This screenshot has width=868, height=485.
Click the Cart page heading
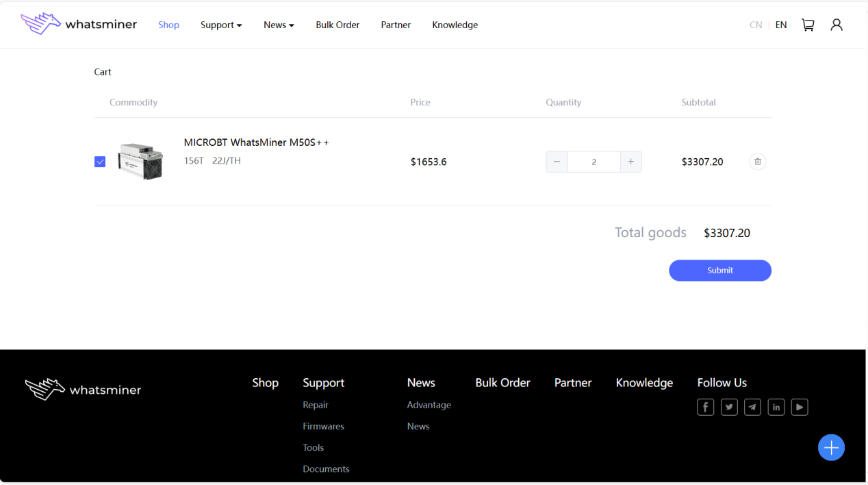pyautogui.click(x=103, y=72)
